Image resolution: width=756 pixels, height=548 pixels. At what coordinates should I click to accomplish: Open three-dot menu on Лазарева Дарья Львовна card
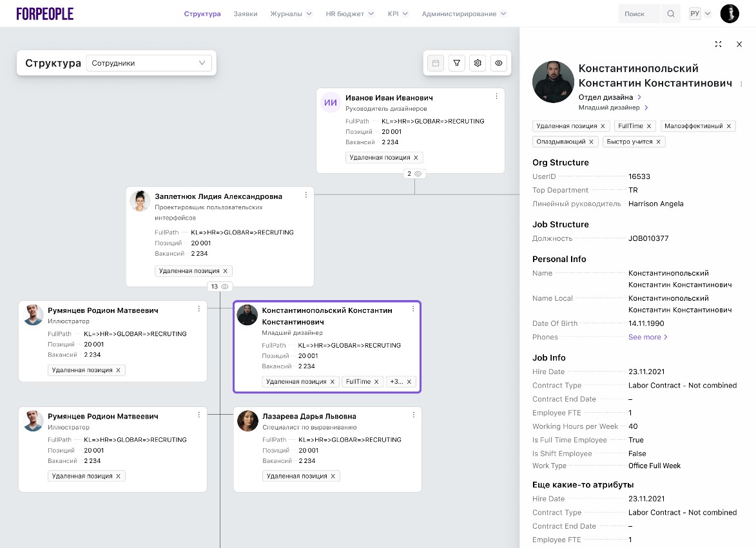click(413, 415)
